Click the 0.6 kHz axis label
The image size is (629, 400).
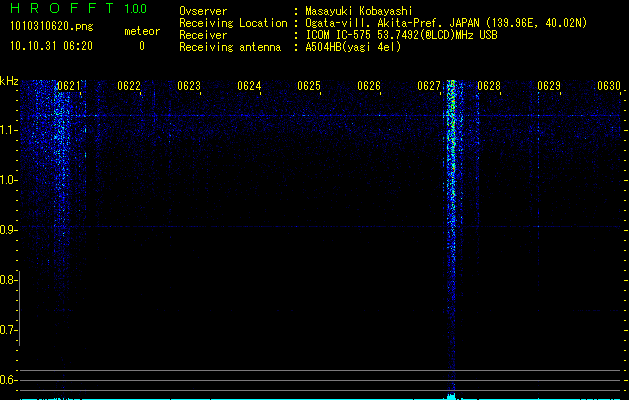8,380
